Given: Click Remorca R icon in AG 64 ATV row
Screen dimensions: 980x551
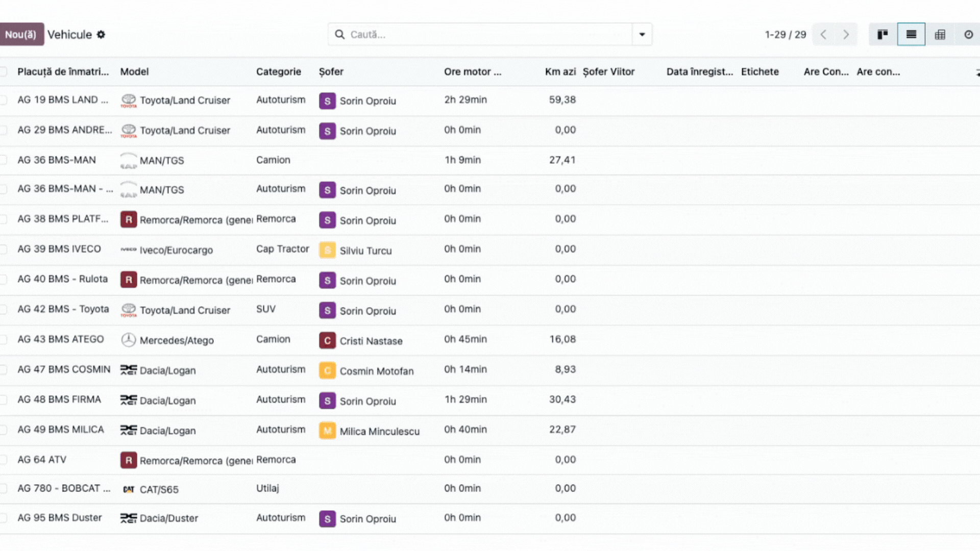Looking at the screenshot, I should (x=129, y=461).
